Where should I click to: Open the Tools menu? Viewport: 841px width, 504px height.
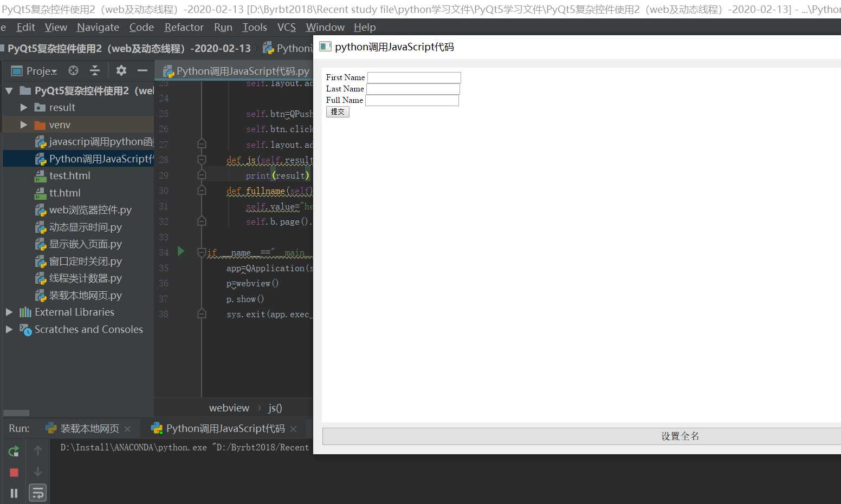pyautogui.click(x=255, y=27)
